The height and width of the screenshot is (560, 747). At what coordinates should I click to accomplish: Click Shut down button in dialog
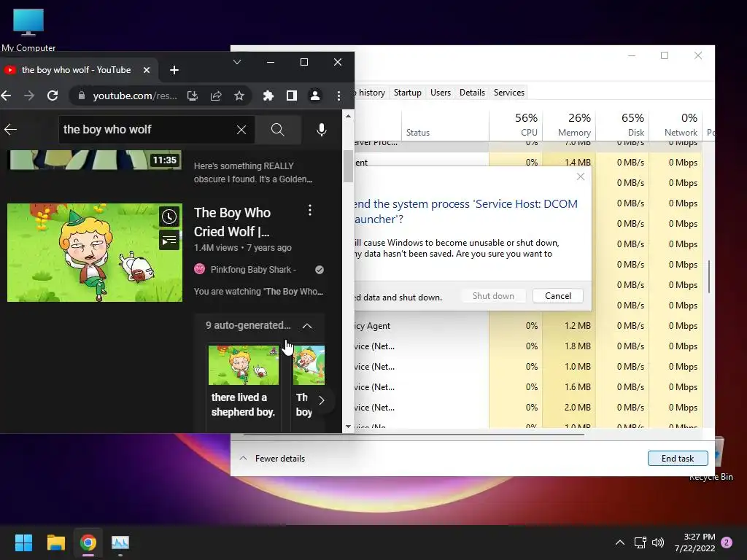[493, 296]
